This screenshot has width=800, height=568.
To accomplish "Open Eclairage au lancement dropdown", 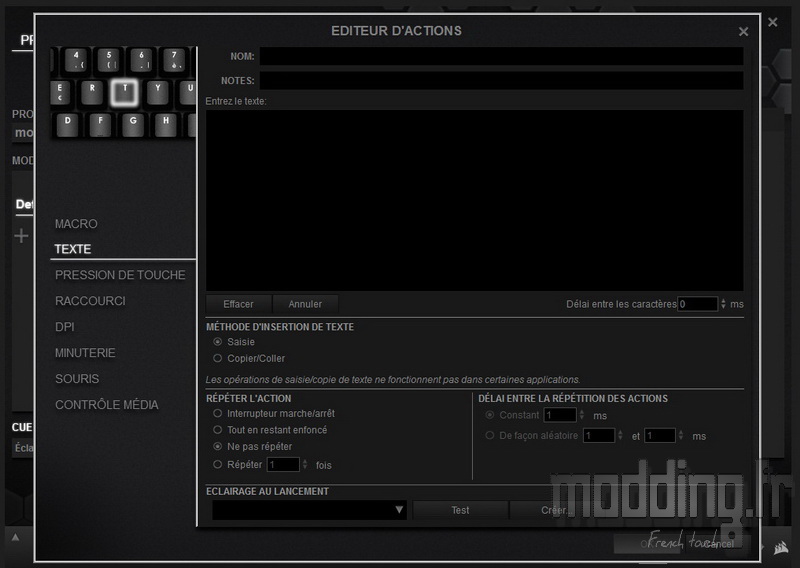I will pos(309,510).
